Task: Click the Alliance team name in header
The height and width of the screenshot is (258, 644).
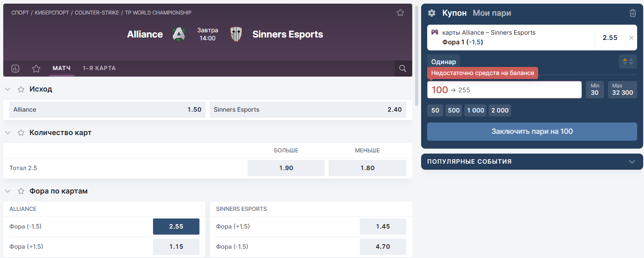Action: (x=145, y=34)
